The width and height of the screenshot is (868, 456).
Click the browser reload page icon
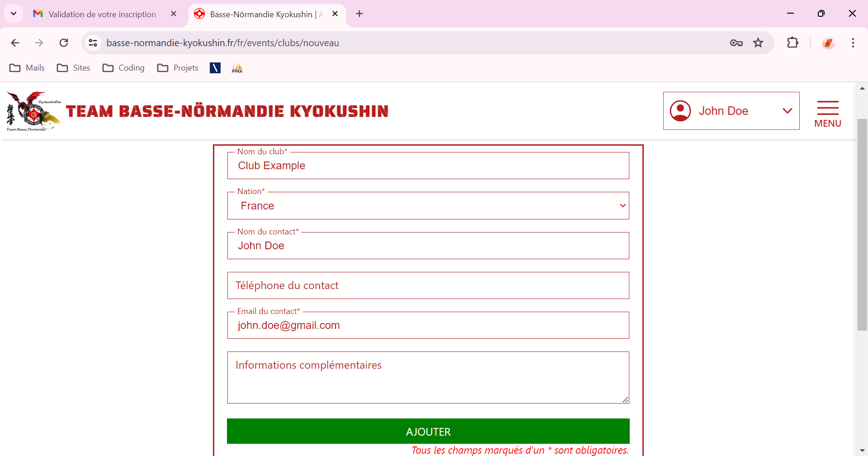pyautogui.click(x=64, y=43)
